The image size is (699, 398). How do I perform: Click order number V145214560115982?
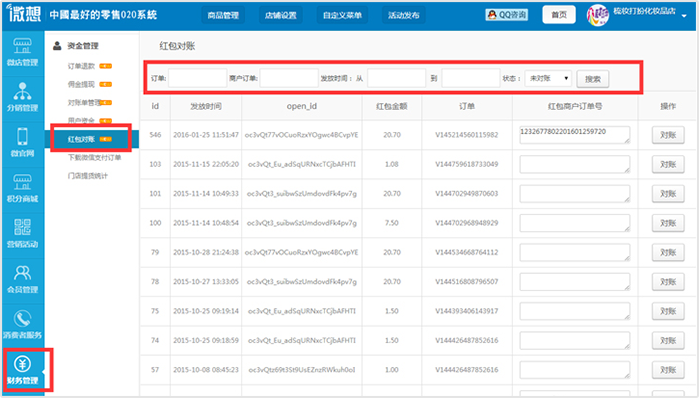(x=467, y=135)
